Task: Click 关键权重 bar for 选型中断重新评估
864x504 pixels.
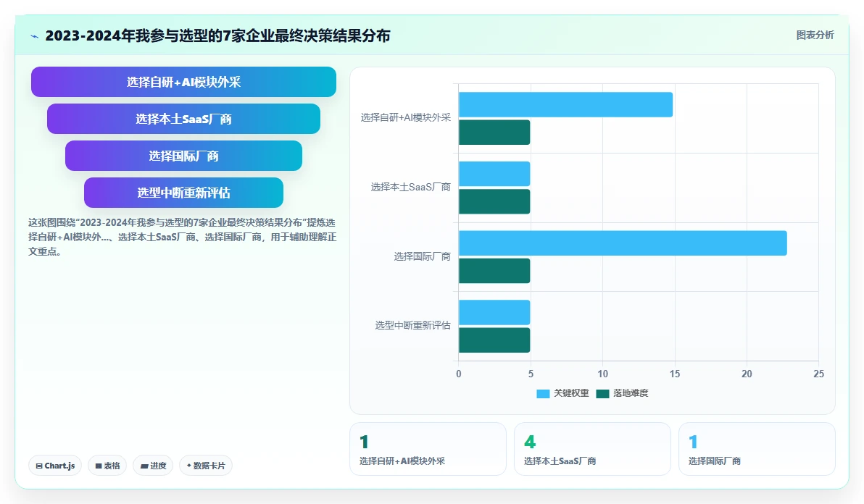Action: pyautogui.click(x=494, y=313)
